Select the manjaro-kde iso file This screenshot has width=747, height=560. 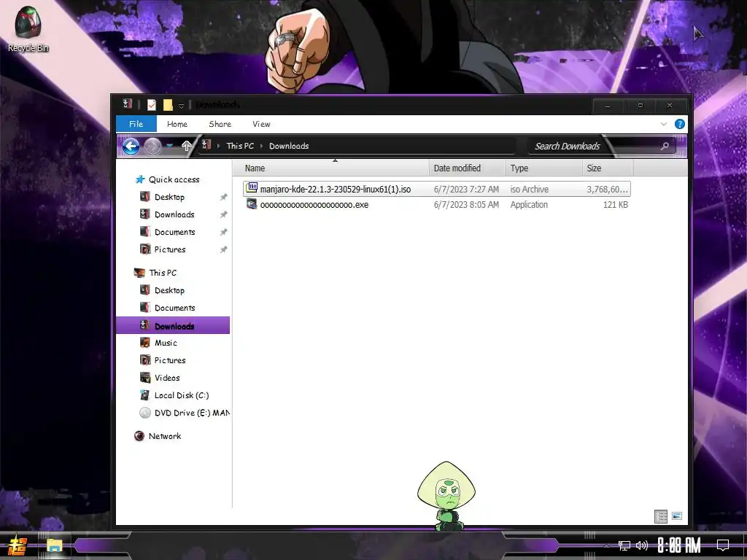click(x=436, y=189)
